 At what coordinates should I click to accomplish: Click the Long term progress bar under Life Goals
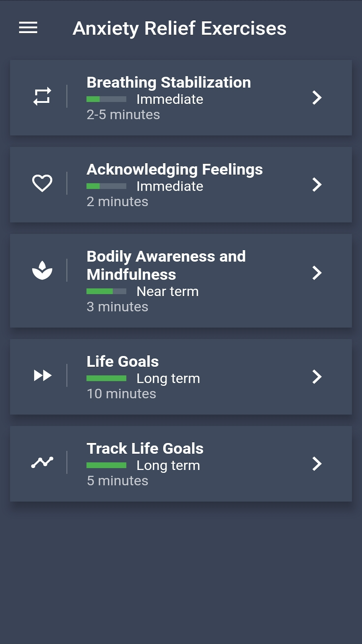(x=107, y=378)
